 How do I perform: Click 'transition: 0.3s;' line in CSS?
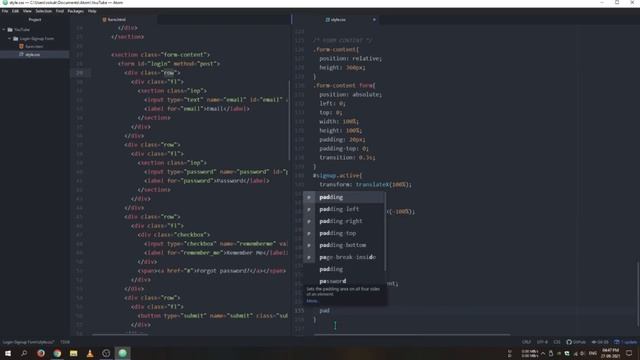coord(347,158)
